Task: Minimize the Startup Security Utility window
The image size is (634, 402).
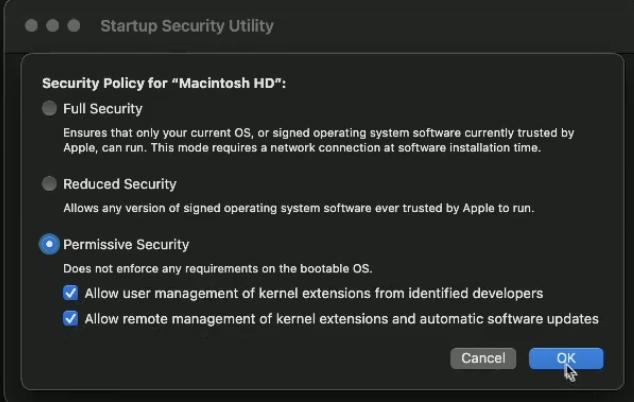Action: (x=53, y=25)
